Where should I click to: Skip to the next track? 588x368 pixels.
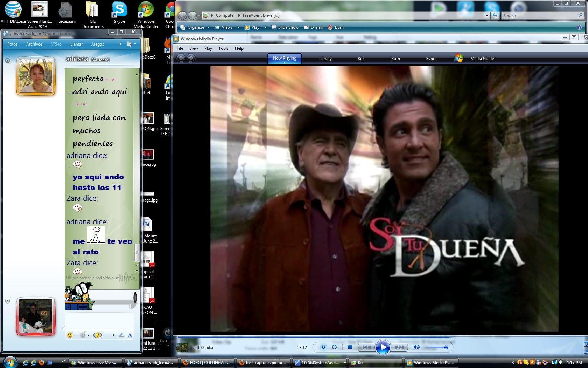(x=399, y=347)
